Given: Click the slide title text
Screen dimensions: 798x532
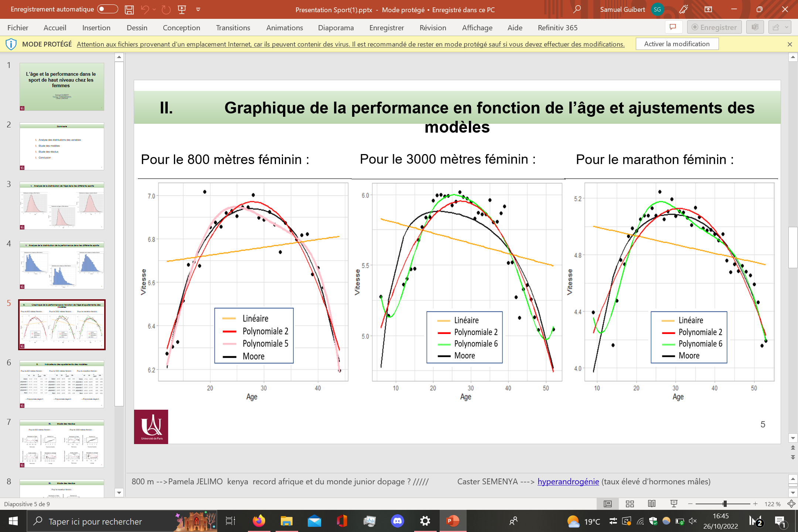Looking at the screenshot, I should 457,117.
